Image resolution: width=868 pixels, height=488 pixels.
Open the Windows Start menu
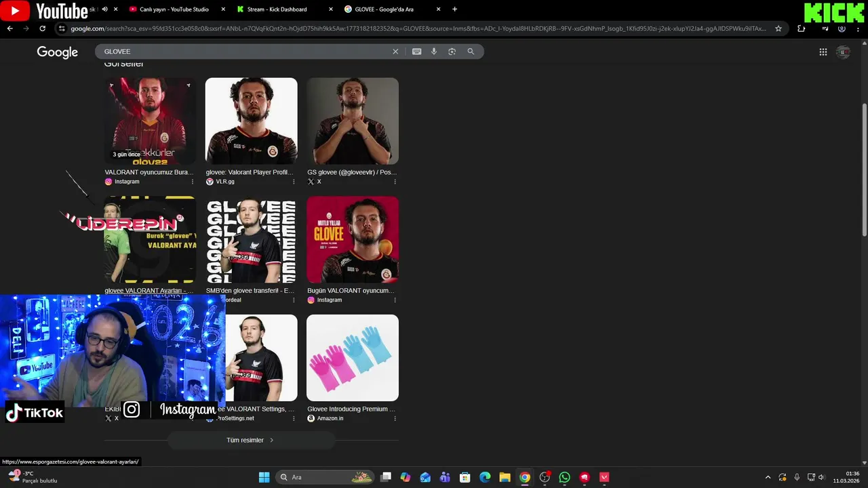[264, 477]
